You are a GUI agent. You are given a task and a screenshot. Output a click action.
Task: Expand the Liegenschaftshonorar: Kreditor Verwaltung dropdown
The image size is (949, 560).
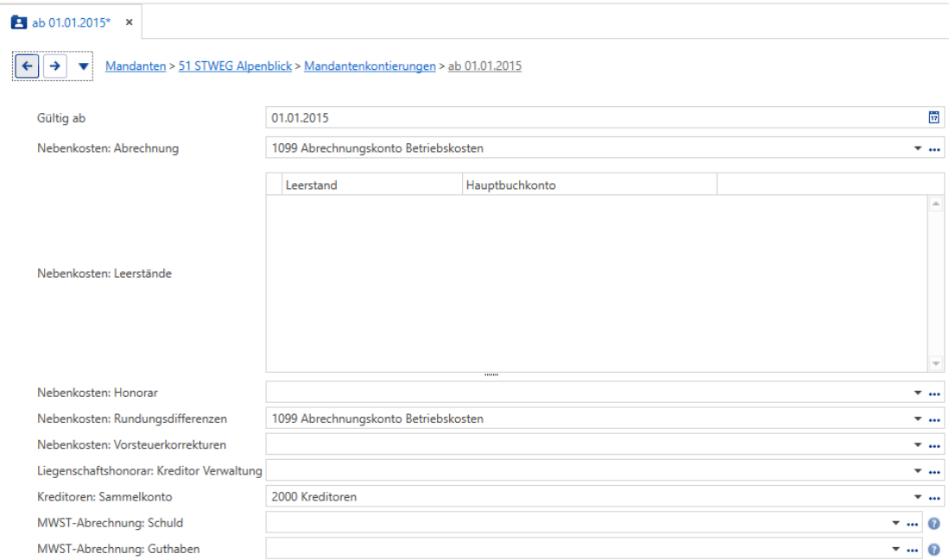[x=918, y=470]
